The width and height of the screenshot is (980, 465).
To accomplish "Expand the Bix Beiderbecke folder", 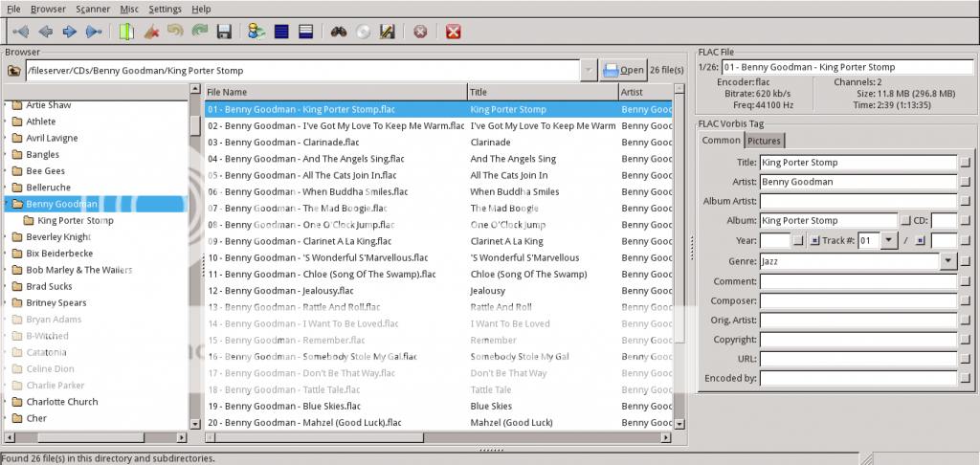I will [6, 254].
